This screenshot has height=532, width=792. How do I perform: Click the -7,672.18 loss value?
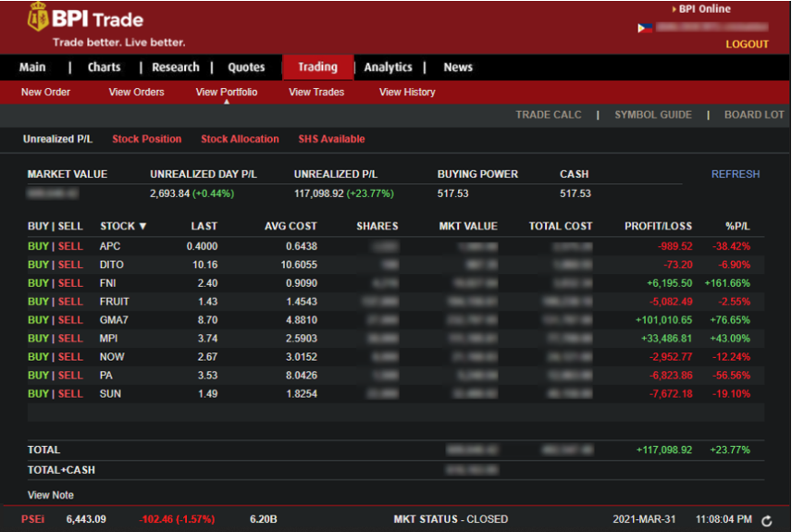671,393
